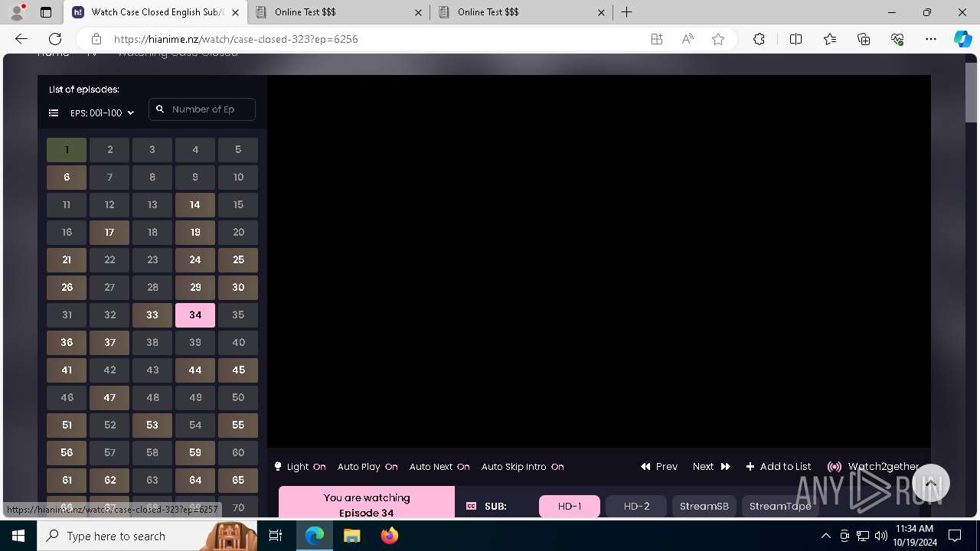Select HD-2 server
The image size is (980, 551).
tap(636, 506)
